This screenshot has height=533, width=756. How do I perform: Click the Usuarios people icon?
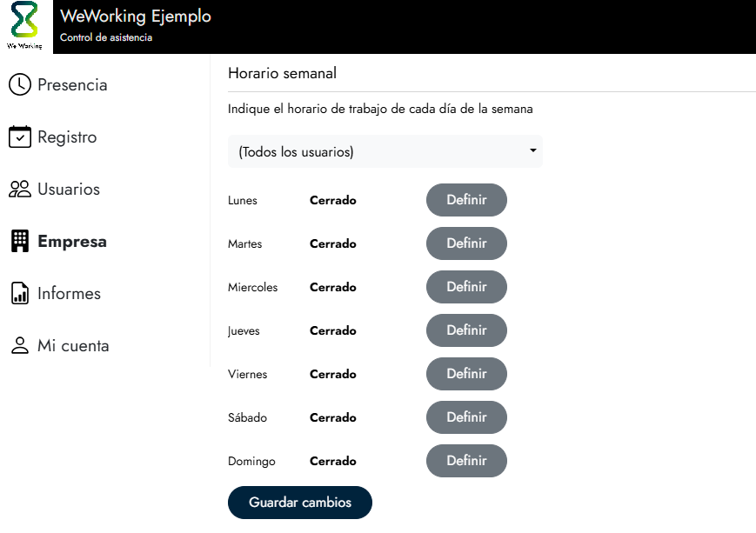click(19, 190)
